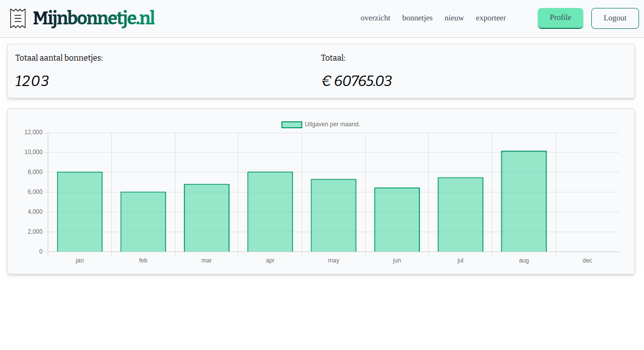Select the jun expense bar

click(397, 220)
